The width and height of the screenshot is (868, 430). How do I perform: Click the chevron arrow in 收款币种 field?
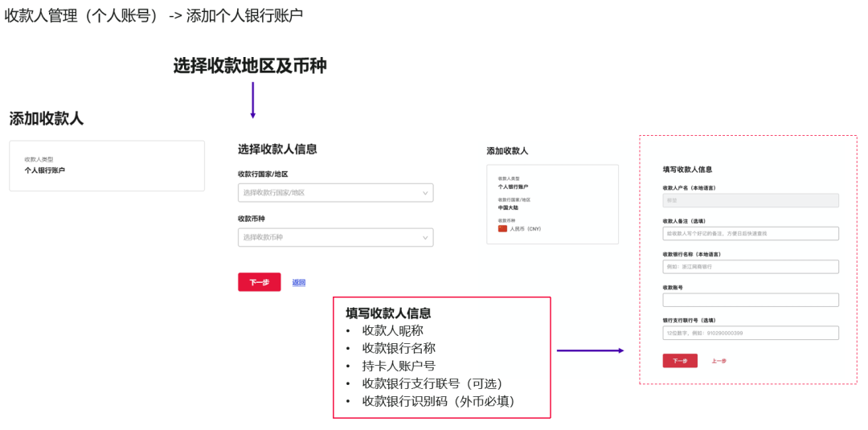pyautogui.click(x=425, y=237)
